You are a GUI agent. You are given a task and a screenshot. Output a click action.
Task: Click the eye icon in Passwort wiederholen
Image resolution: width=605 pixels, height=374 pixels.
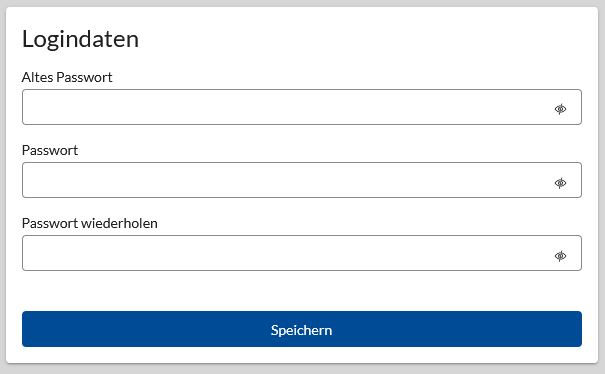(x=560, y=256)
